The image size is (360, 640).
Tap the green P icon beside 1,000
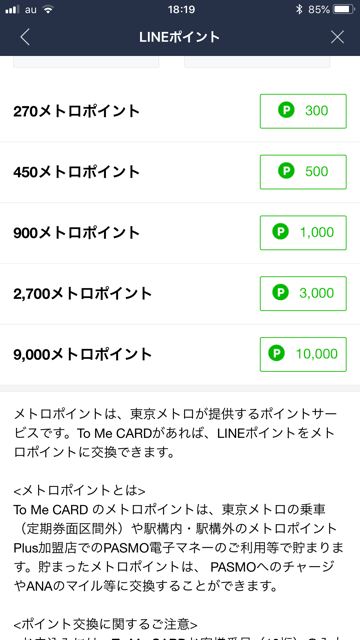point(280,232)
